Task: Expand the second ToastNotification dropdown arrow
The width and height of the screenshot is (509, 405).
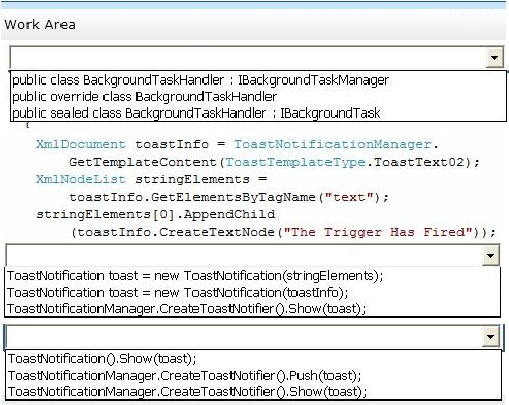Action: pos(490,256)
